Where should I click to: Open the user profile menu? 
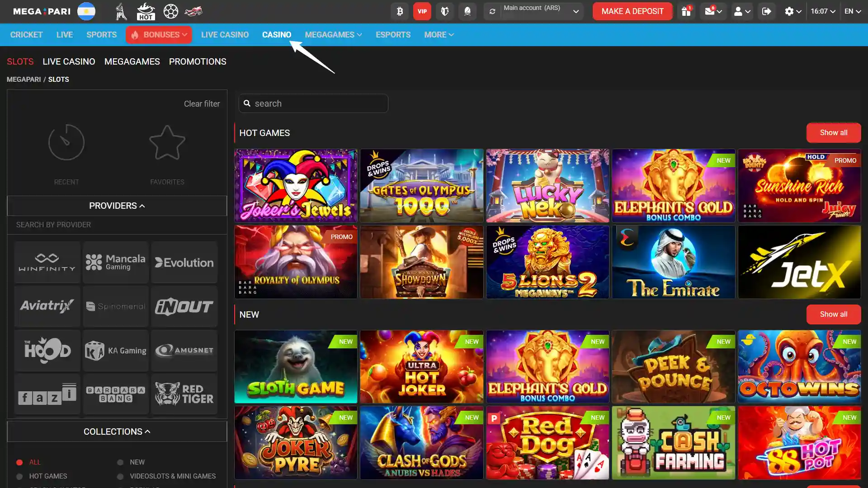pos(742,11)
